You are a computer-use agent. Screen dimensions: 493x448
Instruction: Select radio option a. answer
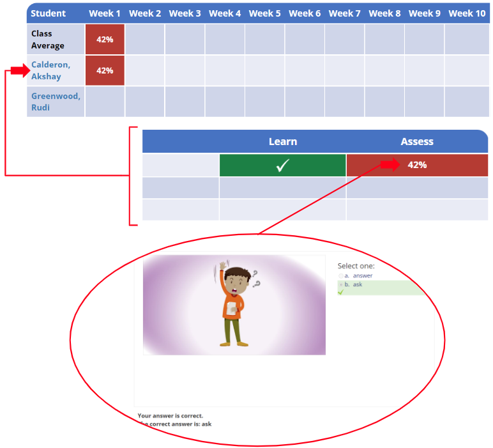(340, 275)
